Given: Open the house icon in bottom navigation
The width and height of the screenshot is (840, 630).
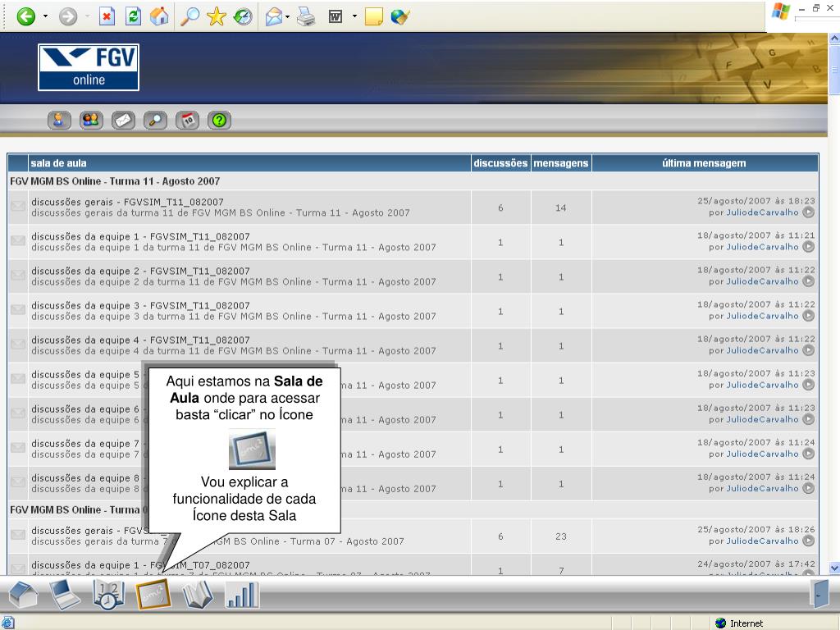Looking at the screenshot, I should point(23,595).
